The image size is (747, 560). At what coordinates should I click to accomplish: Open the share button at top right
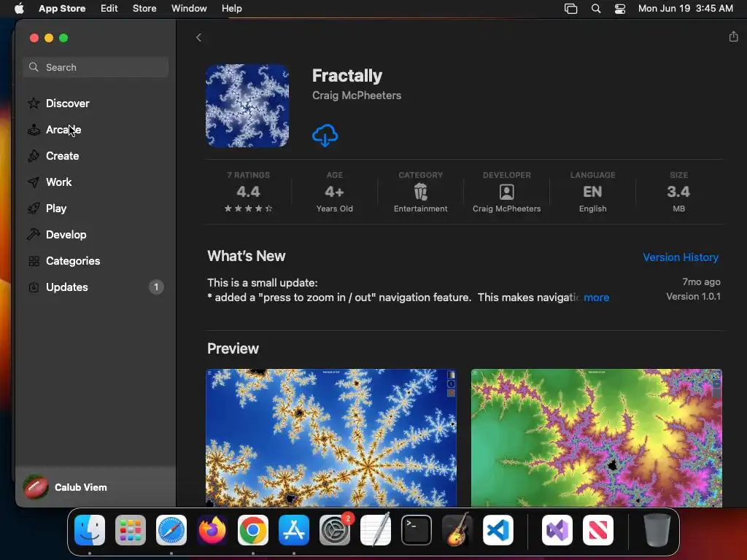pyautogui.click(x=733, y=36)
